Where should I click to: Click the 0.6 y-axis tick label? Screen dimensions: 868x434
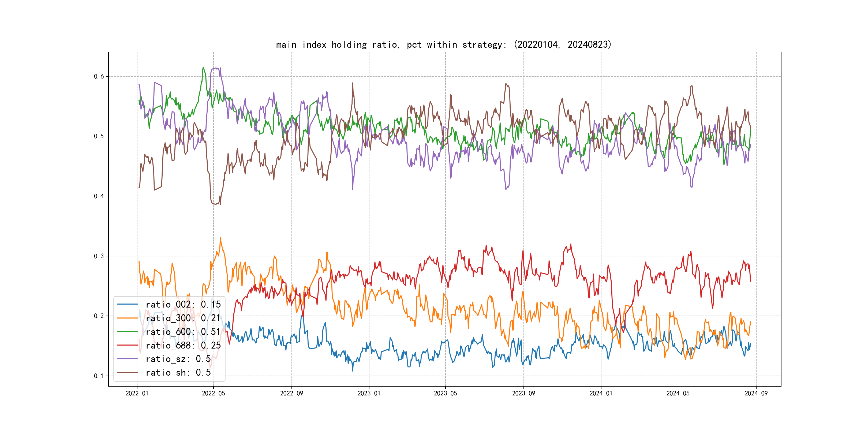point(99,77)
